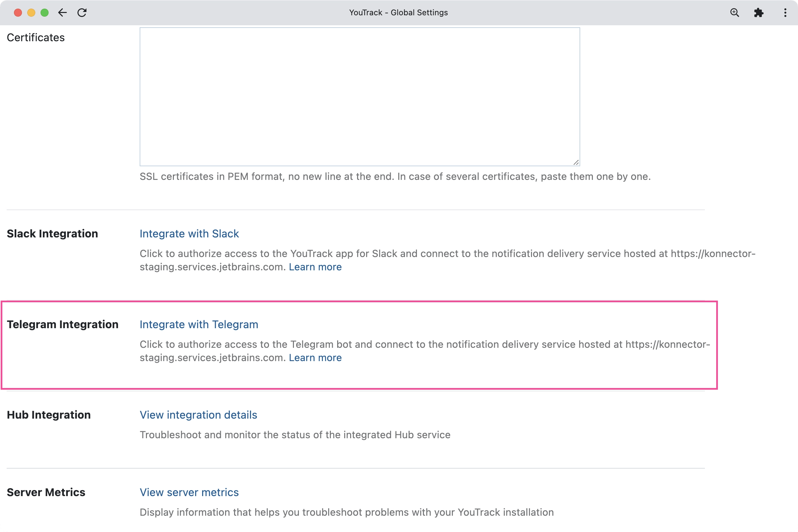This screenshot has height=532, width=798.
Task: Open the extensions puzzle icon
Action: (x=759, y=13)
